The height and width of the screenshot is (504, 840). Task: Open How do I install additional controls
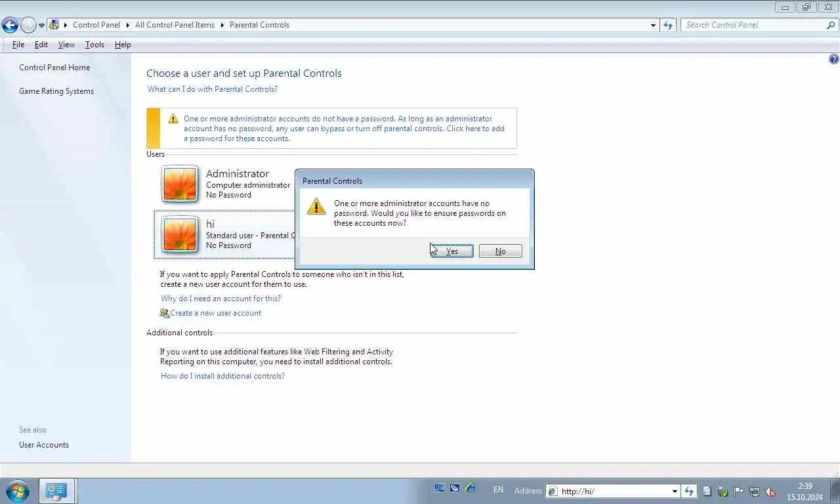[x=222, y=376]
